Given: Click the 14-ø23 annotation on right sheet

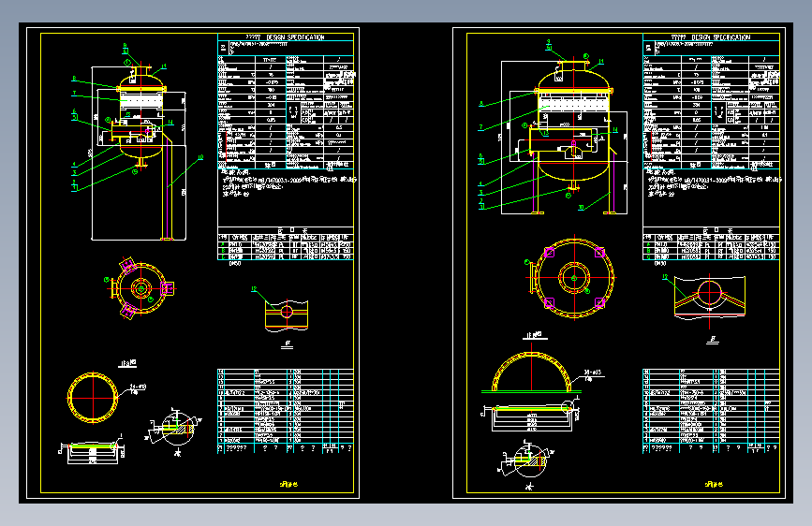Looking at the screenshot, I should [x=593, y=373].
